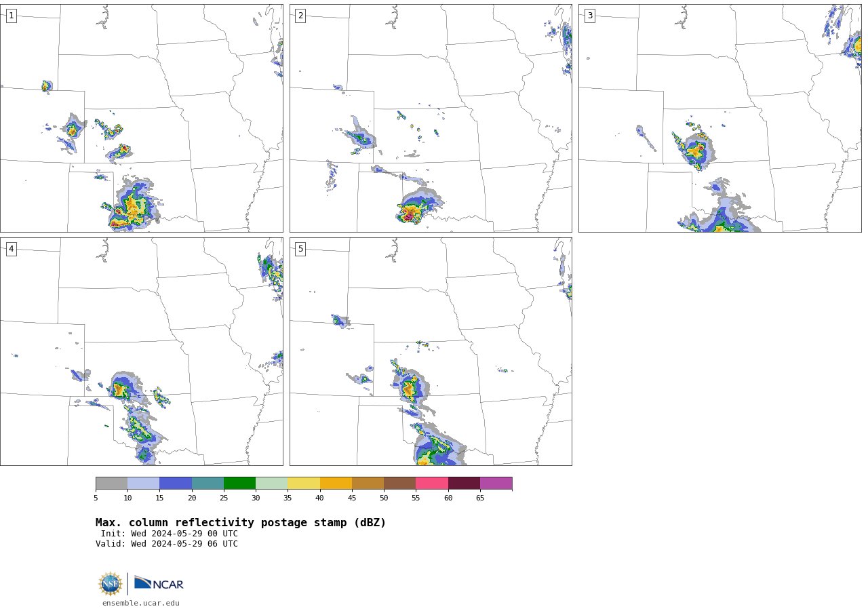Click the Valid: Wed 2024-05-29 06 UTC line
Screen dimensions: 868x611
point(167,544)
